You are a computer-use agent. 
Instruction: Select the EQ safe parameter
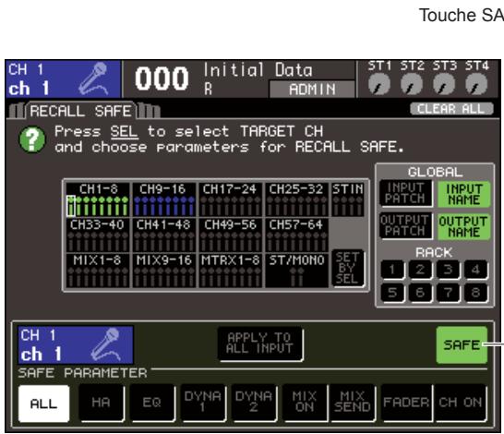click(x=152, y=403)
